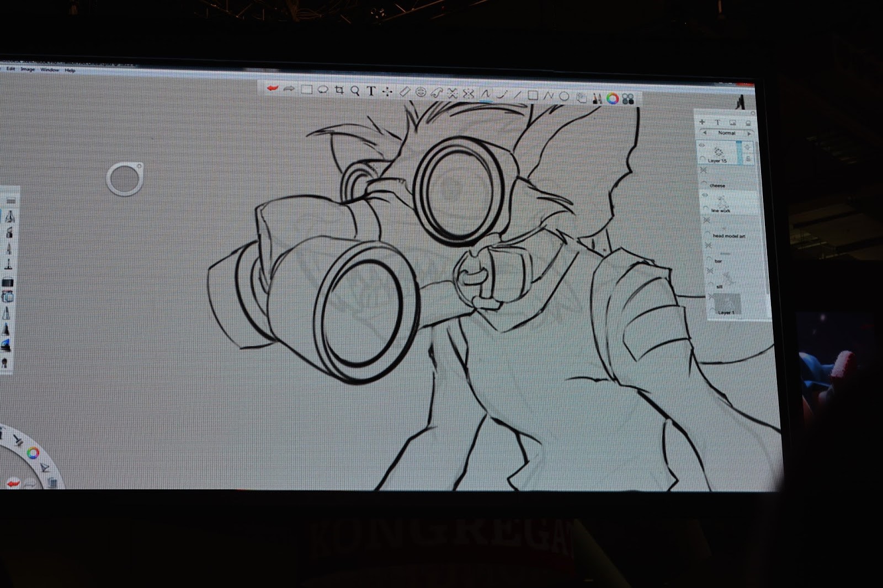Switch to previous blend mode arrow
883x588 pixels.
705,133
